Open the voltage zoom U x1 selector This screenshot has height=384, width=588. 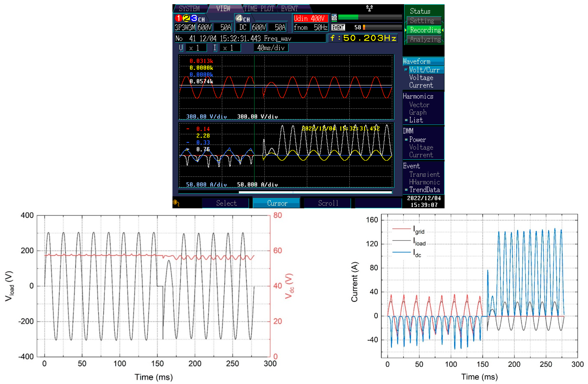pos(196,48)
